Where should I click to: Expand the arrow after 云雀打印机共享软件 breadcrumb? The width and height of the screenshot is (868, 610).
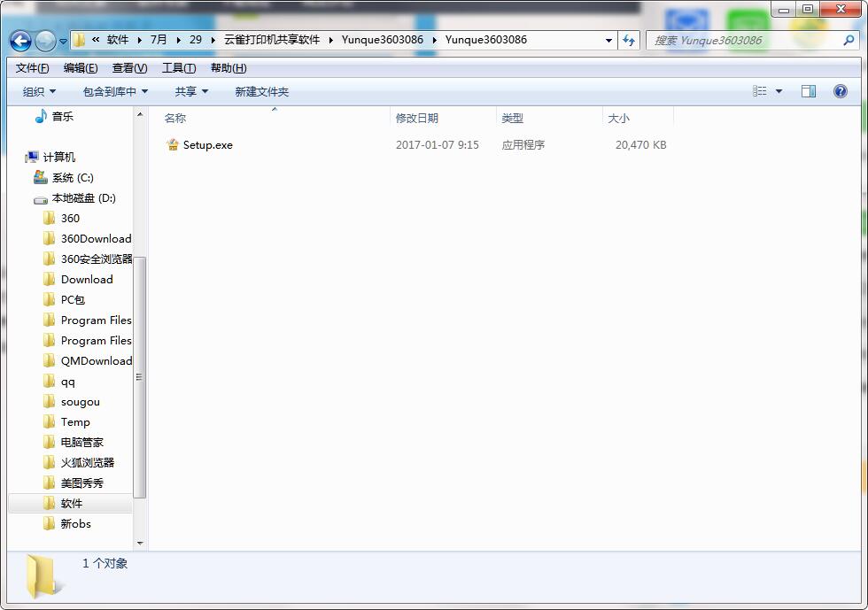click(x=330, y=40)
